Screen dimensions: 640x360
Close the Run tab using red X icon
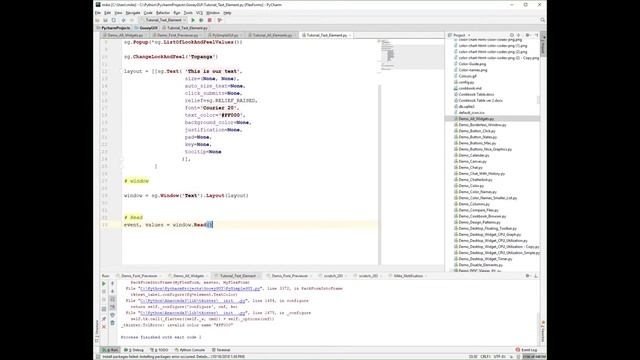pos(104,327)
